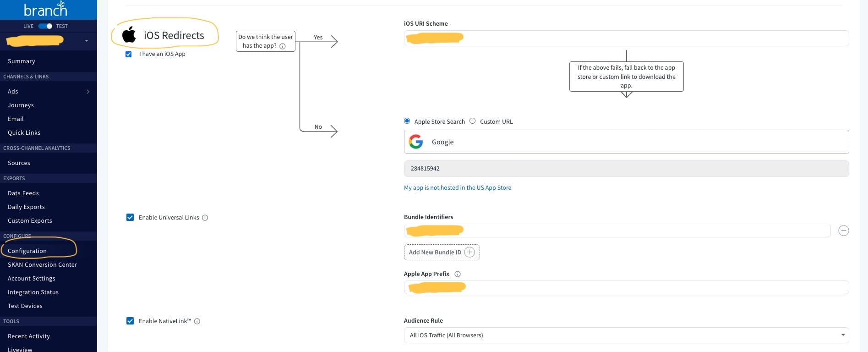Uncheck 'I have an iOS App'

pyautogui.click(x=129, y=54)
